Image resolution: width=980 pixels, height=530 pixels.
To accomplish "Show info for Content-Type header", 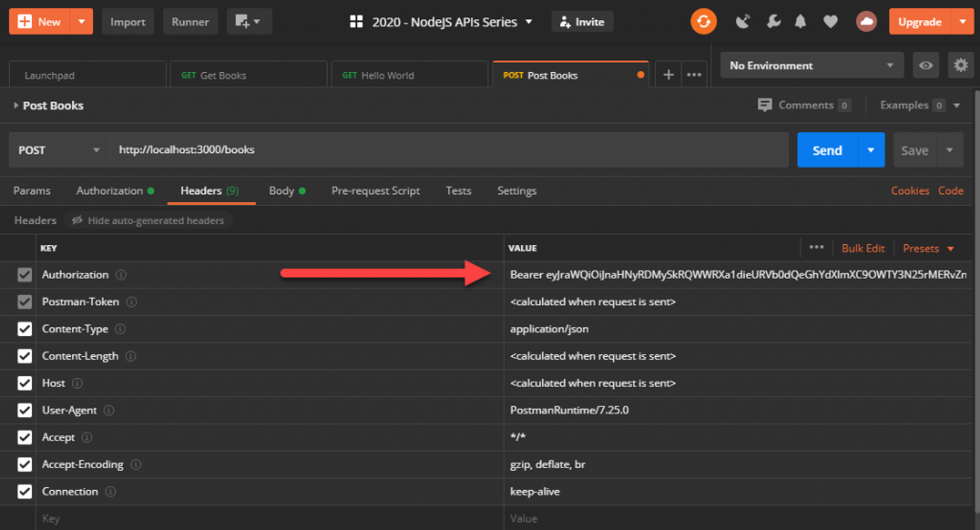I will (x=121, y=329).
